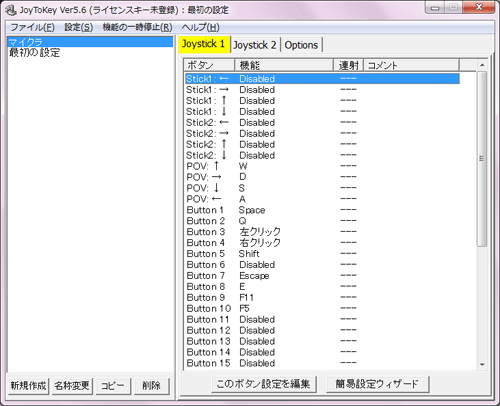The height and width of the screenshot is (406, 500).
Task: Select the Stick1: ↑ row
Action: click(x=322, y=101)
